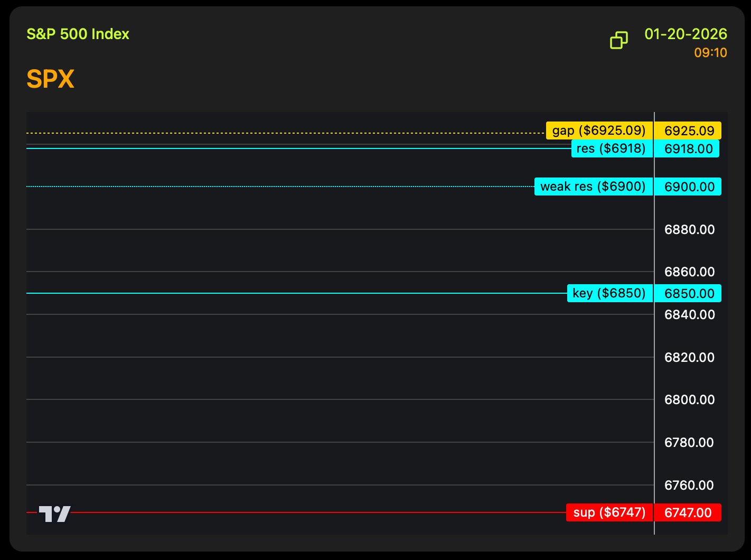Select the weak res ($6900) label
The image size is (751, 560).
click(x=593, y=186)
